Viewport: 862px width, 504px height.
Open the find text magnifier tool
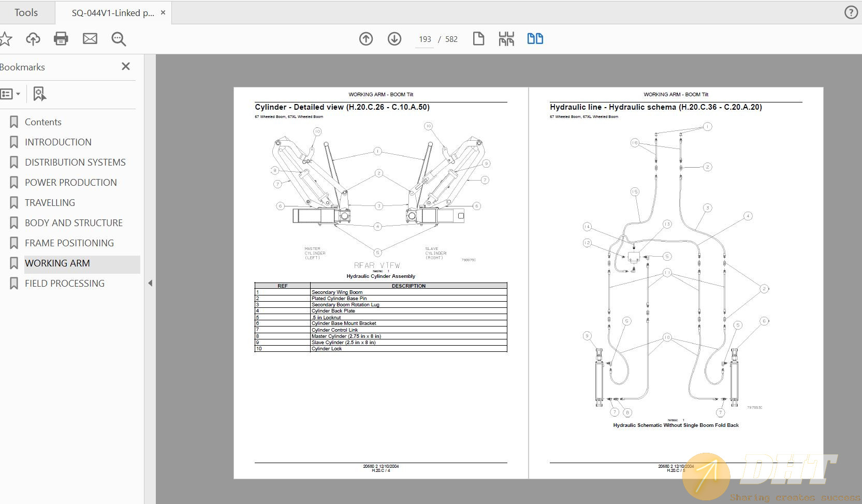119,39
